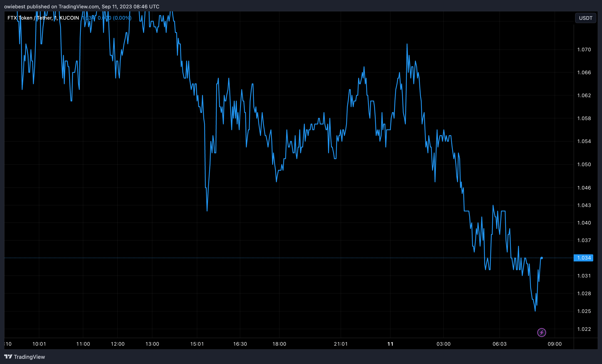Click the 16:30 time axis label
The image size is (602, 364).
point(240,344)
